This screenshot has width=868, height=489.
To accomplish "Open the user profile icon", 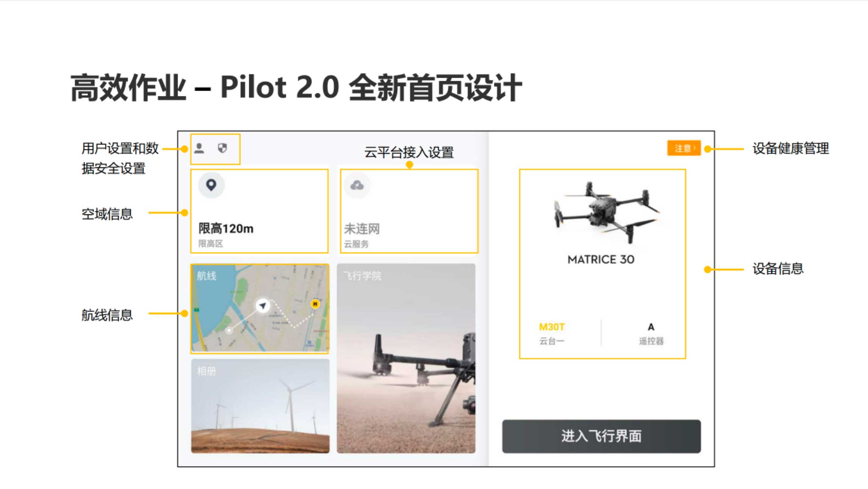I will tap(199, 148).
